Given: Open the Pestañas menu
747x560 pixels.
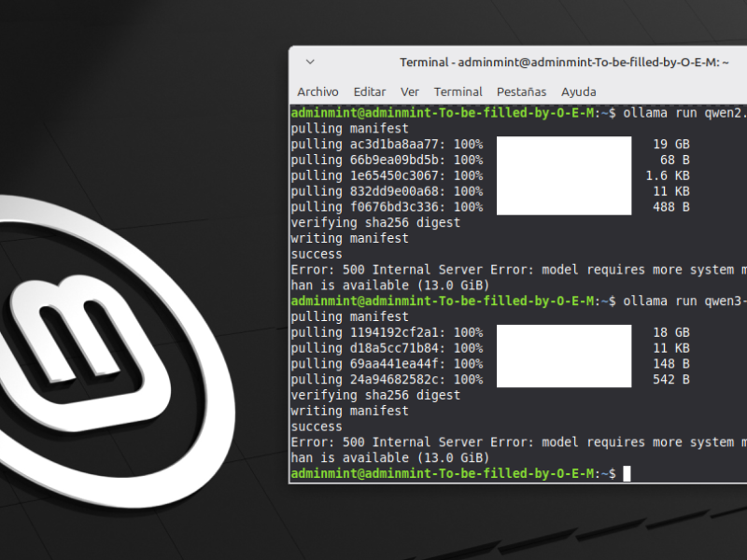Looking at the screenshot, I should point(522,91).
